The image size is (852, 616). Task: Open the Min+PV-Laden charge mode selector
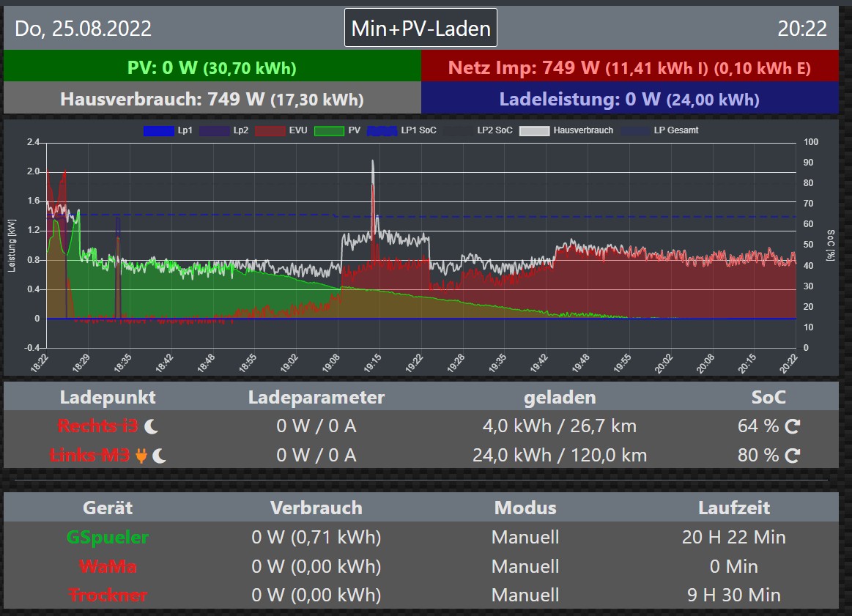pos(421,29)
